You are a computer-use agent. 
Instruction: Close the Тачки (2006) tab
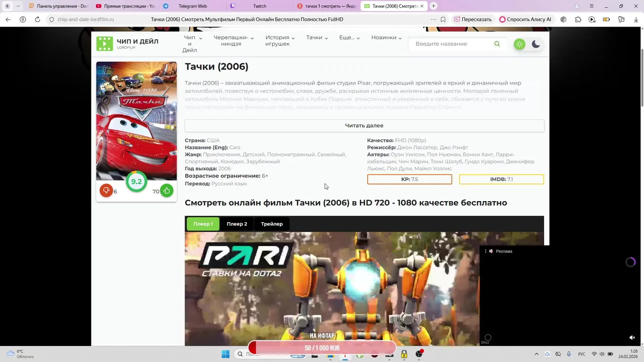(422, 6)
